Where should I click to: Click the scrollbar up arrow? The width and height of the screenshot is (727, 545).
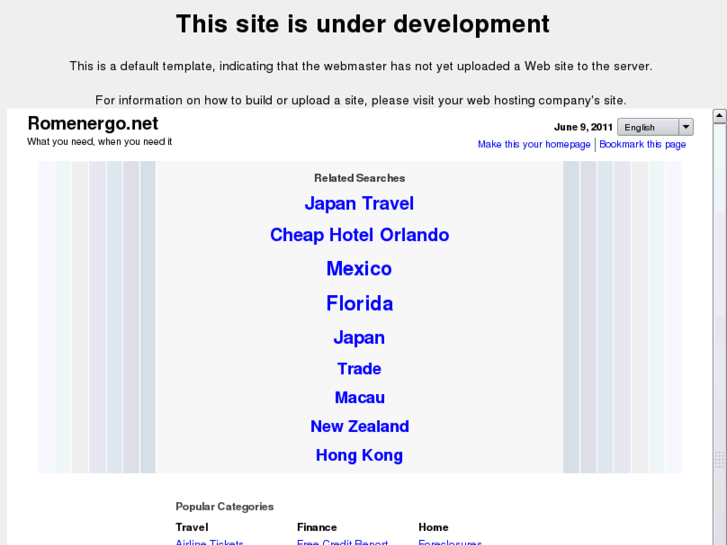point(719,116)
